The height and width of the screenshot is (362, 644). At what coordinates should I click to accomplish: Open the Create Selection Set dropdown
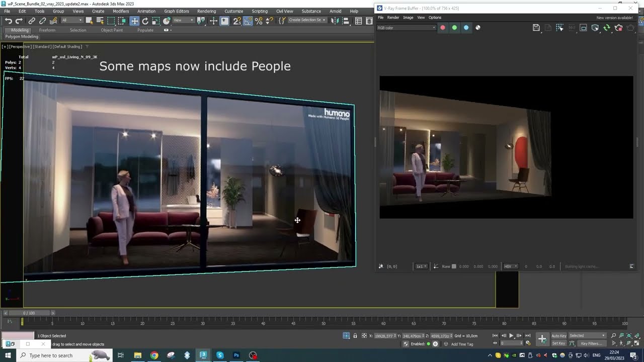pos(307,21)
